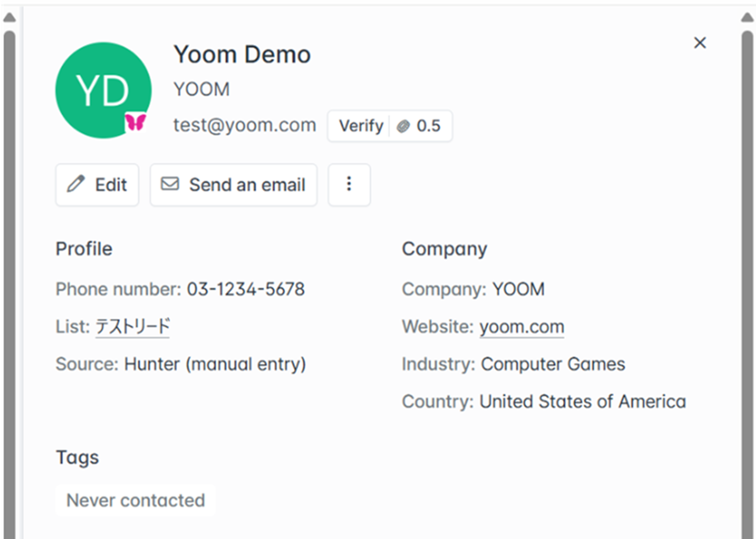Click the pencil icon on Edit
This screenshot has height=539, width=756.
coord(76,184)
